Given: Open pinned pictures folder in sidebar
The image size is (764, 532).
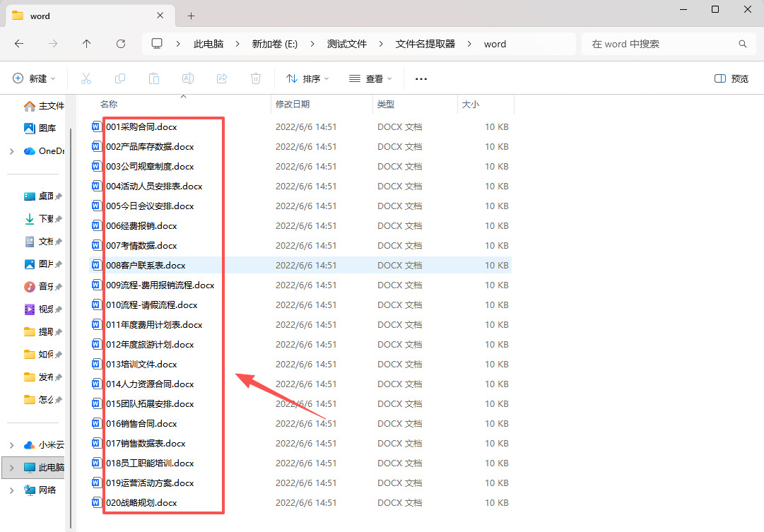Looking at the screenshot, I should point(43,264).
